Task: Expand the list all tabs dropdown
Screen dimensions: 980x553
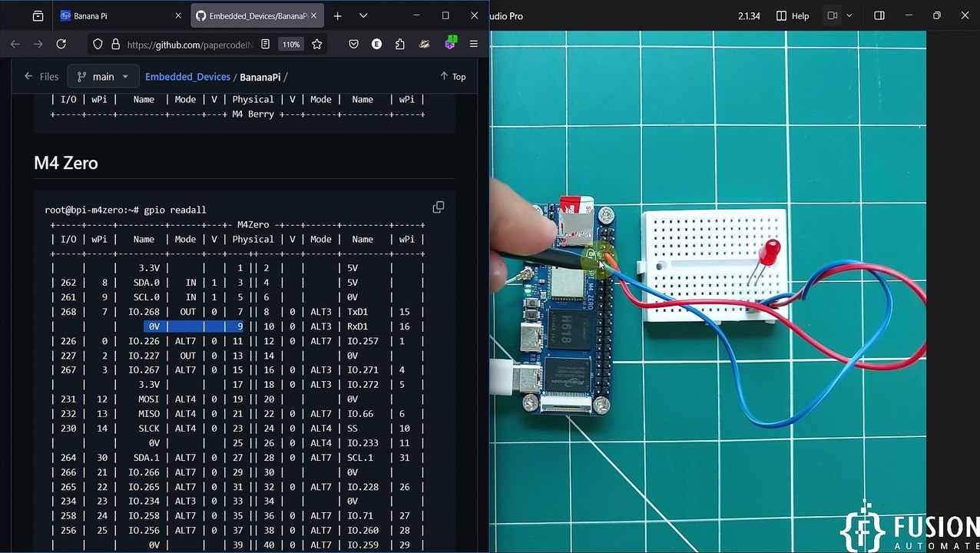Action: point(363,15)
